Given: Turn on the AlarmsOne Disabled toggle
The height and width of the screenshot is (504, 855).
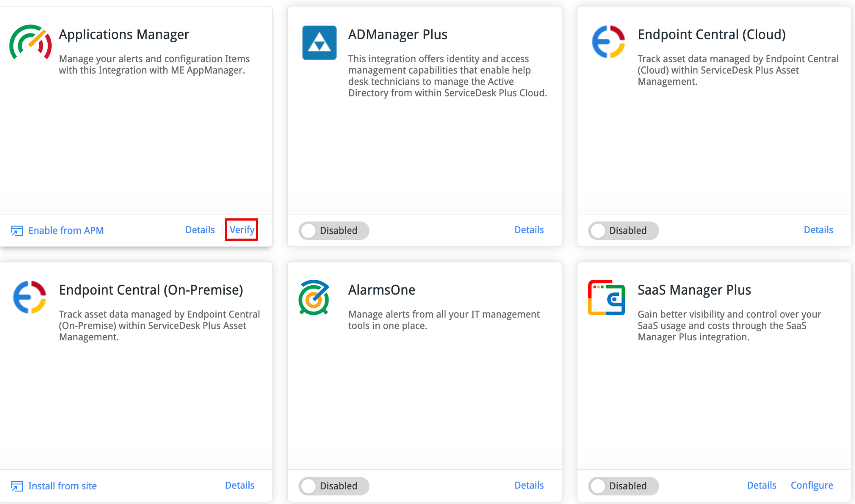Looking at the screenshot, I should (x=334, y=486).
